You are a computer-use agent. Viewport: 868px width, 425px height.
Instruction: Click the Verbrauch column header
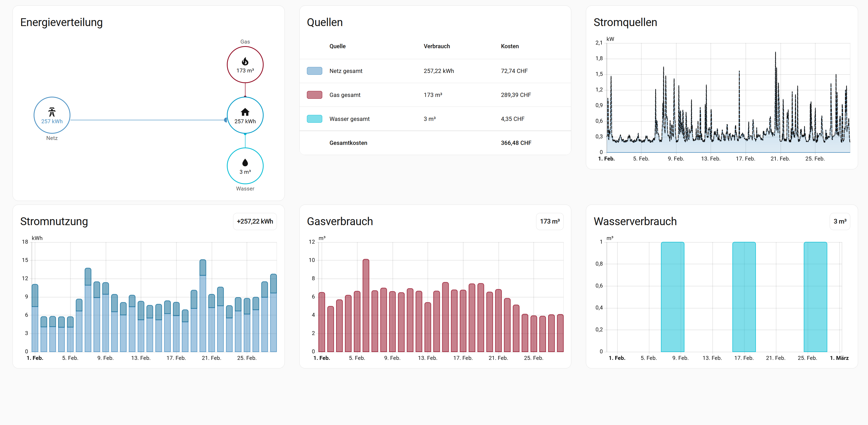436,46
